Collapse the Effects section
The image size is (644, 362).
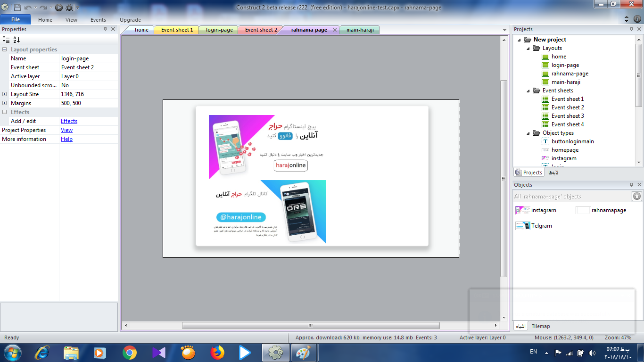point(5,112)
